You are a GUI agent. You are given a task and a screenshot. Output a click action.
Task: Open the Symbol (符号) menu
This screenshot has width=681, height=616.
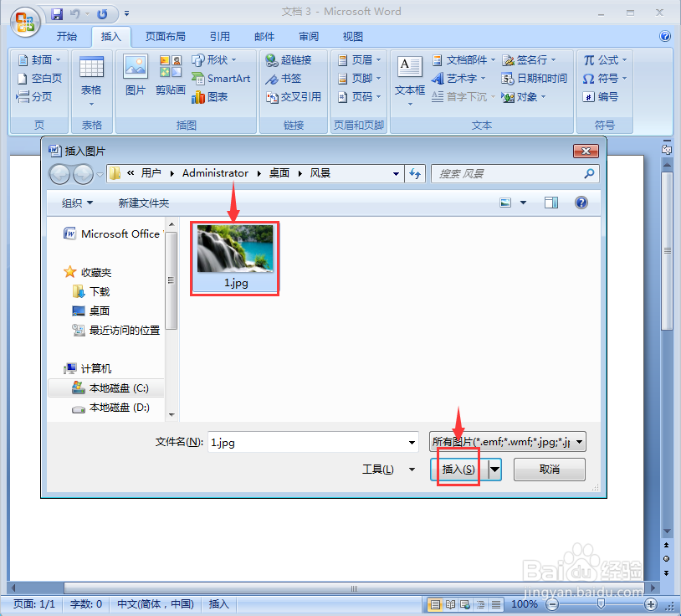point(605,78)
